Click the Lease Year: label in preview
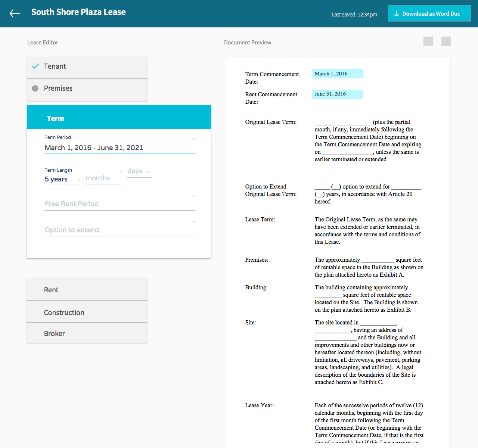The height and width of the screenshot is (448, 478). click(259, 405)
